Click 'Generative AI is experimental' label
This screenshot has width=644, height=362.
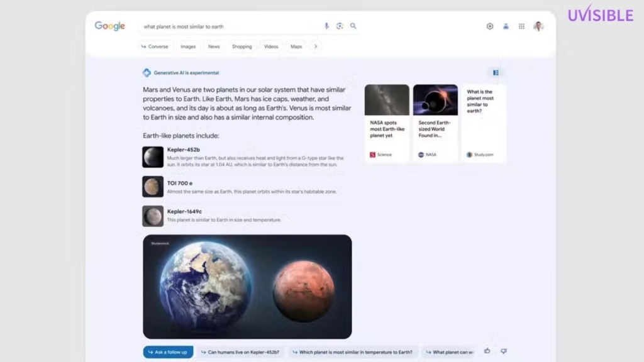click(186, 73)
